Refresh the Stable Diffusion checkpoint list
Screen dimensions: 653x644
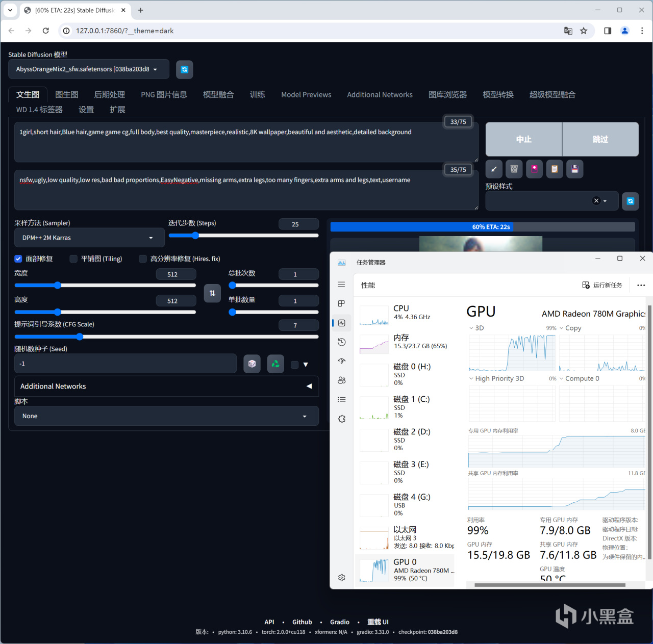coord(185,69)
